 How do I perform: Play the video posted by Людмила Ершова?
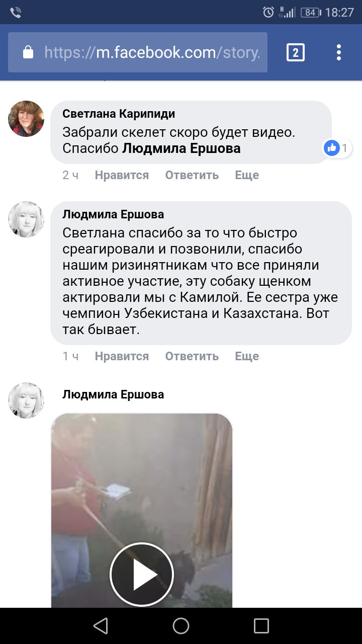142,575
